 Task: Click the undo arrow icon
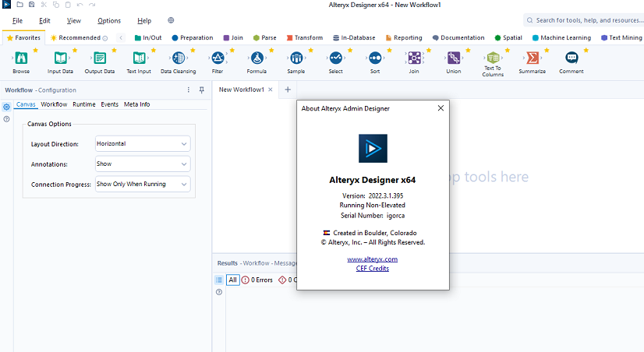(80, 5)
